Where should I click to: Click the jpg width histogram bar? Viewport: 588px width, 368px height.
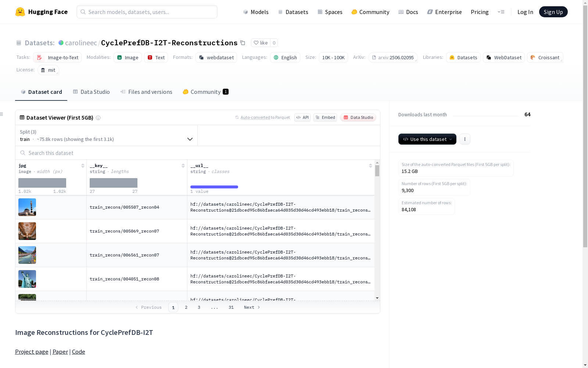(x=42, y=183)
